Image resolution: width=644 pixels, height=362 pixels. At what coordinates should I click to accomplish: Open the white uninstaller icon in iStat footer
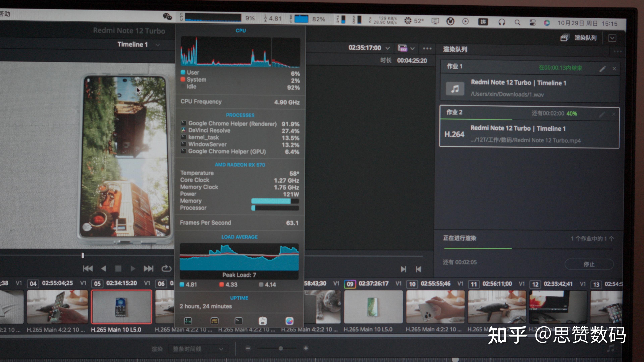coord(262,321)
